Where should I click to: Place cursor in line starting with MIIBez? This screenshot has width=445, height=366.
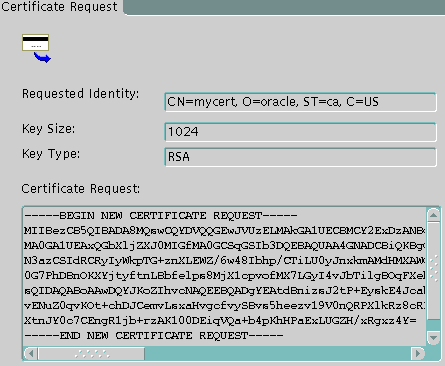225,231
